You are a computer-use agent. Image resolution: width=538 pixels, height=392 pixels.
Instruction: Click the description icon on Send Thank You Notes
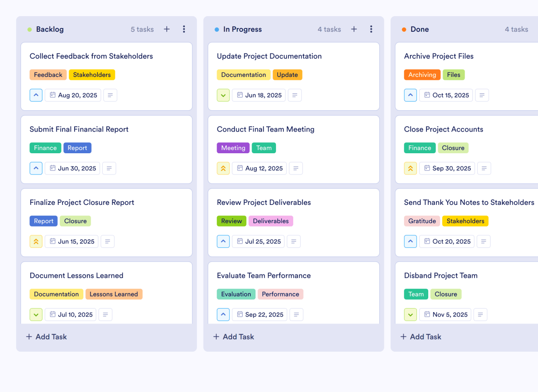[484, 241]
